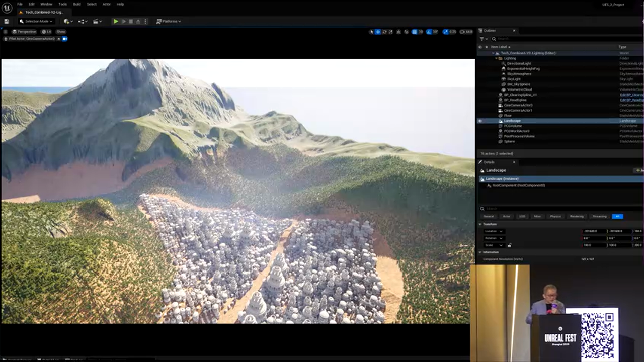The width and height of the screenshot is (644, 362).
Task: Click the Show viewport button
Action: (61, 32)
